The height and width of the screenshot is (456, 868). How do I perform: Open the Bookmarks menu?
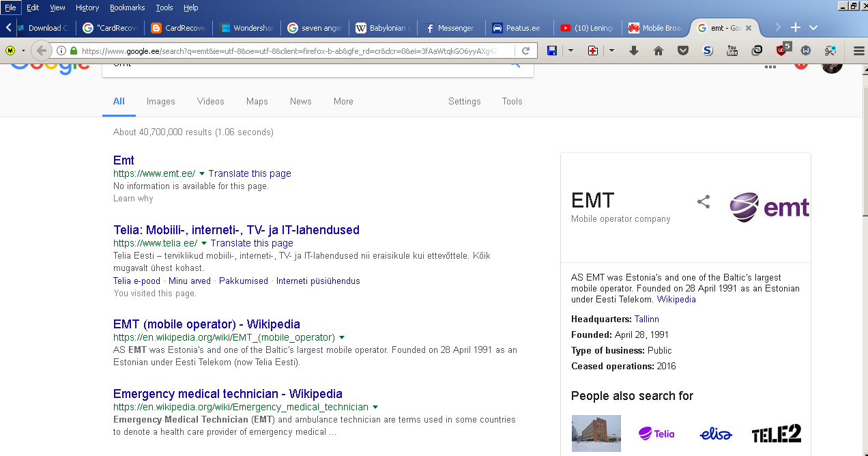coord(127,8)
